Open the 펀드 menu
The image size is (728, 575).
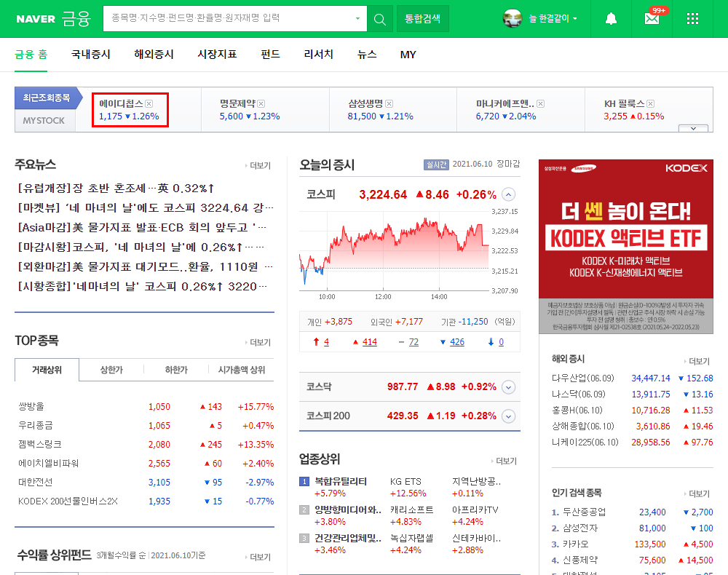(x=270, y=55)
